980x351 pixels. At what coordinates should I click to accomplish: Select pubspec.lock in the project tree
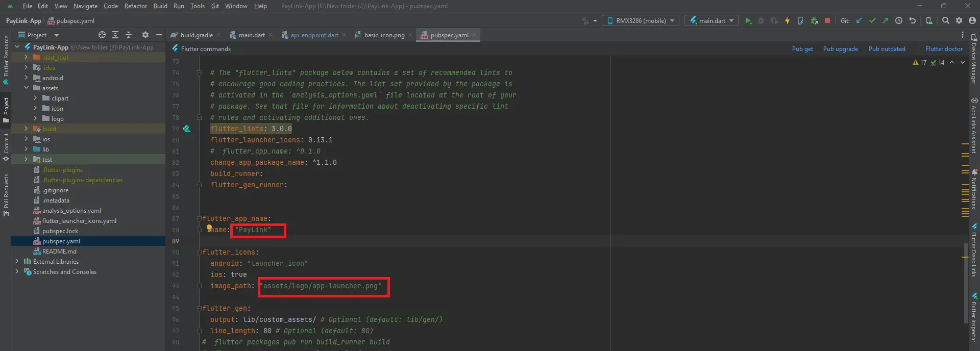(x=60, y=231)
